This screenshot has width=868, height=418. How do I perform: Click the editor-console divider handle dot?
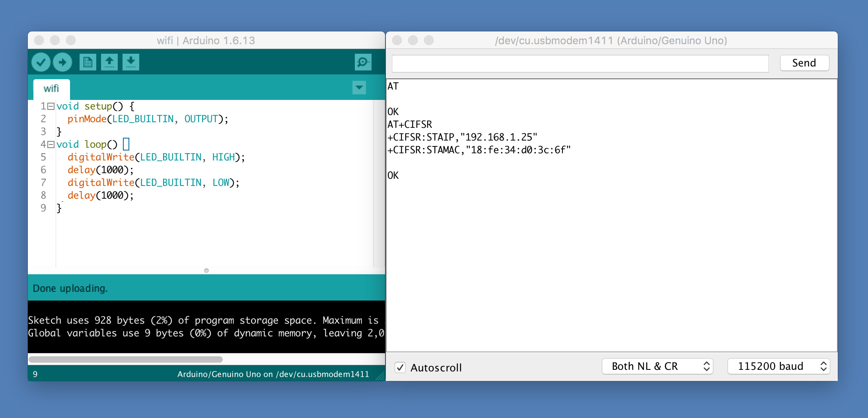click(206, 271)
